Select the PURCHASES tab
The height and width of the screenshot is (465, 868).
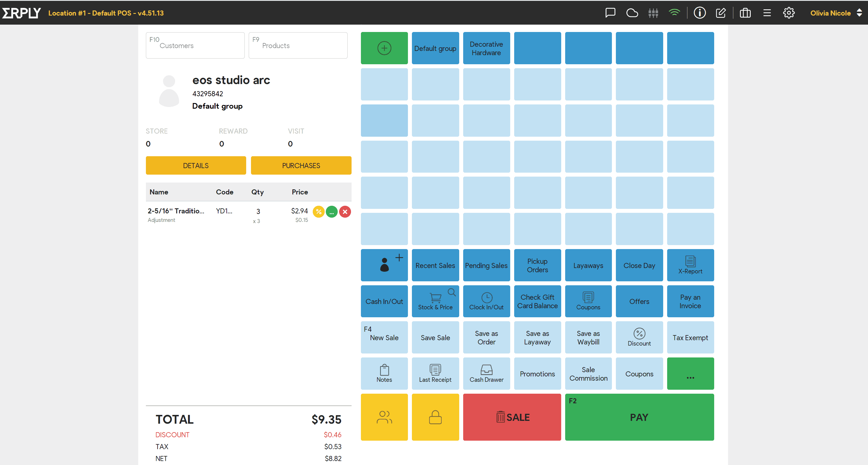pyautogui.click(x=300, y=165)
